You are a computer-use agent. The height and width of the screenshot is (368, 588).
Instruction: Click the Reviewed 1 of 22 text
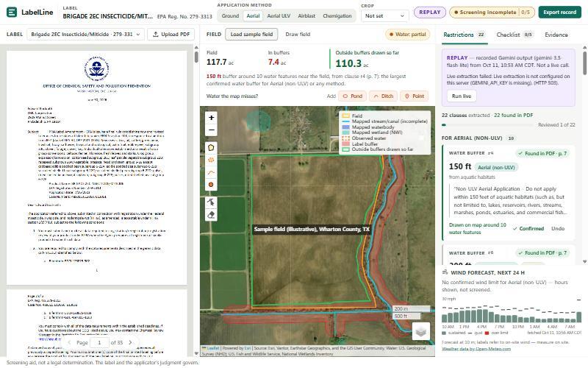pyautogui.click(x=556, y=124)
